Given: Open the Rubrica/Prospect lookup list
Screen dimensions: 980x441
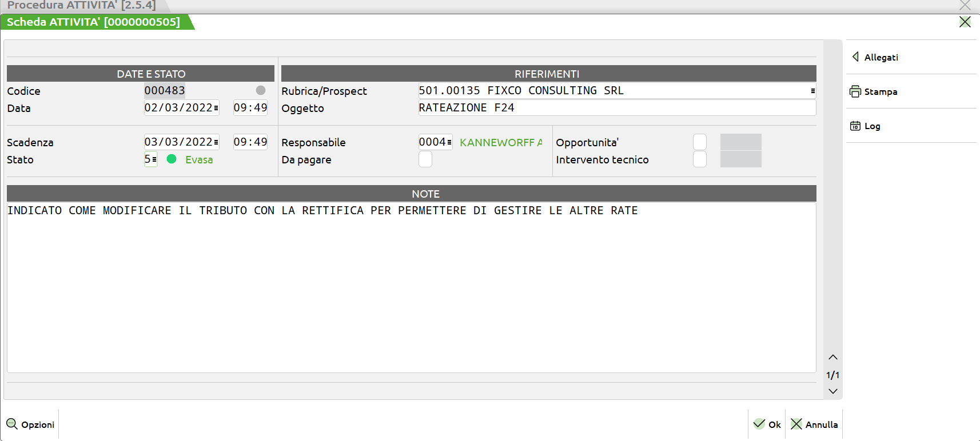Looking at the screenshot, I should click(812, 91).
